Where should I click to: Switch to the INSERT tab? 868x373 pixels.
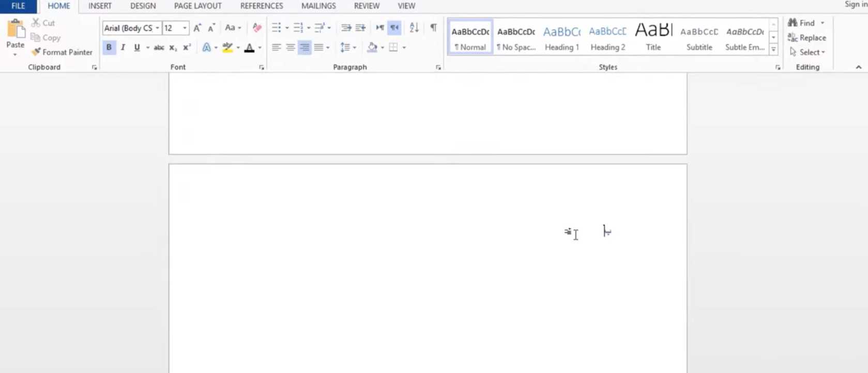click(x=100, y=6)
